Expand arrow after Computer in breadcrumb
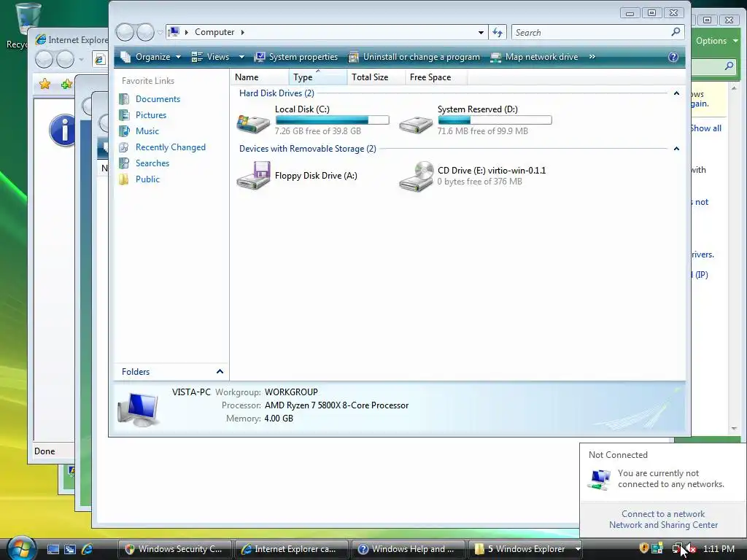Screen dimensions: 747x560 [242, 32]
